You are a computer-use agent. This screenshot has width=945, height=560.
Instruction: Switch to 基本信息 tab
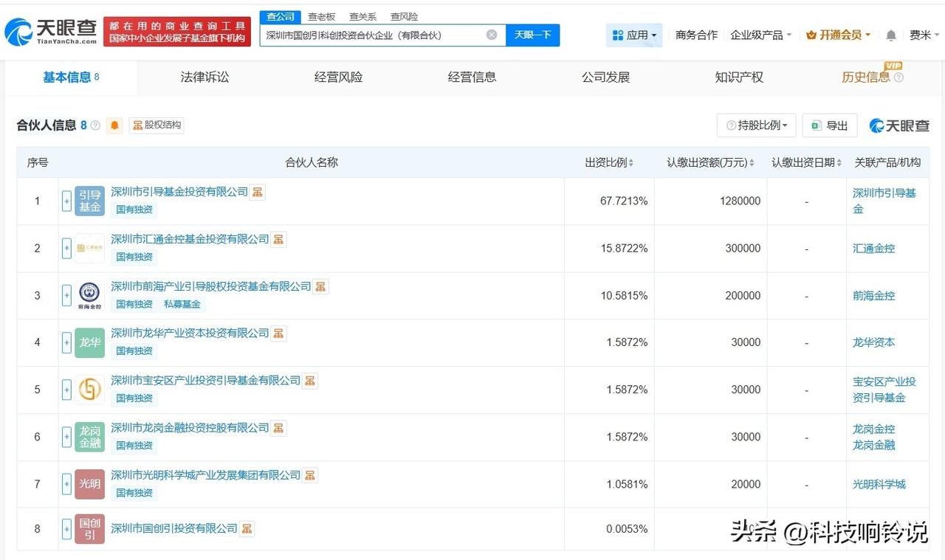click(71, 77)
